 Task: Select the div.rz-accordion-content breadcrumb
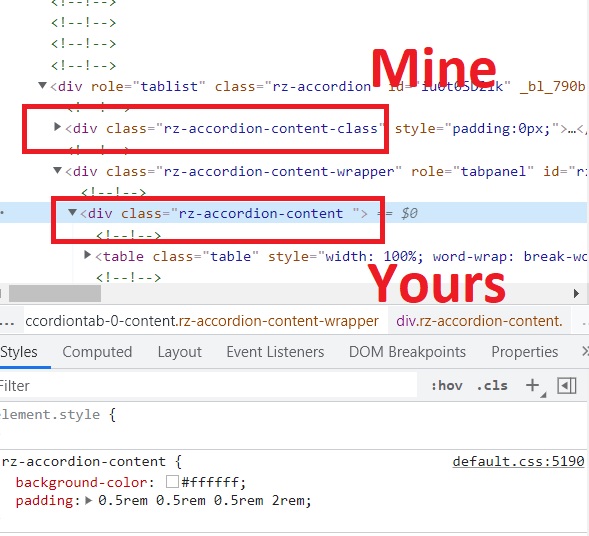click(x=479, y=321)
